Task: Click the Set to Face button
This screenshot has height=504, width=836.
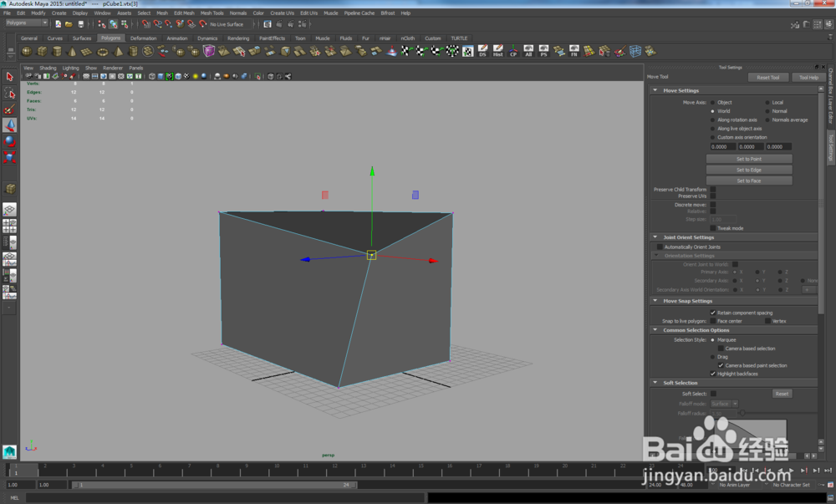Action: point(749,181)
